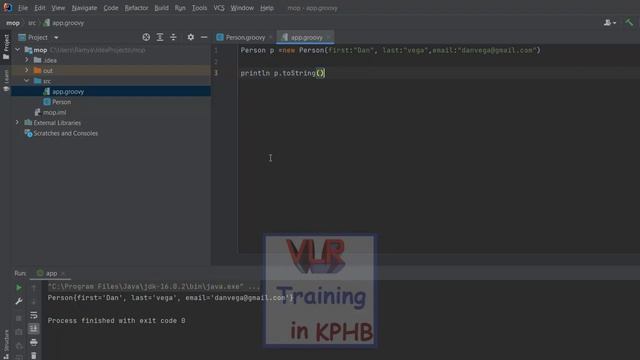Click the build hammer icon
The height and width of the screenshot is (360, 640).
(x=629, y=23)
